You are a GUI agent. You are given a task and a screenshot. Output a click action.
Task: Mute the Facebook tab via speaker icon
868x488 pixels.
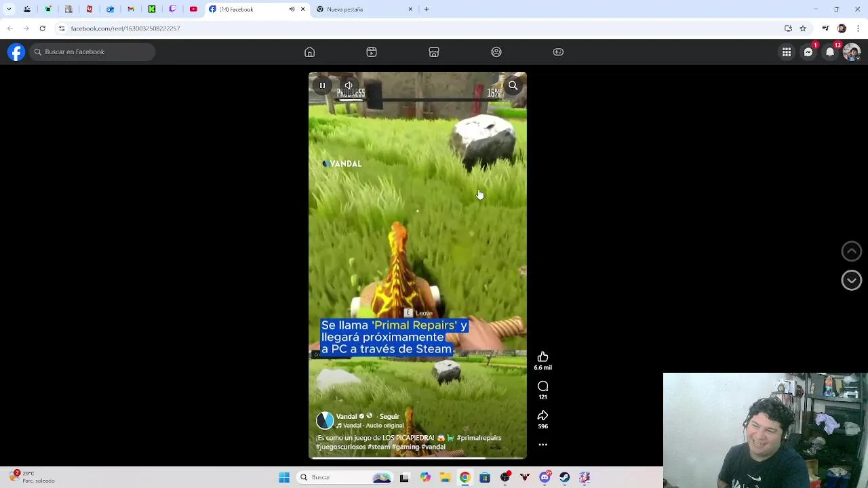pyautogui.click(x=292, y=9)
